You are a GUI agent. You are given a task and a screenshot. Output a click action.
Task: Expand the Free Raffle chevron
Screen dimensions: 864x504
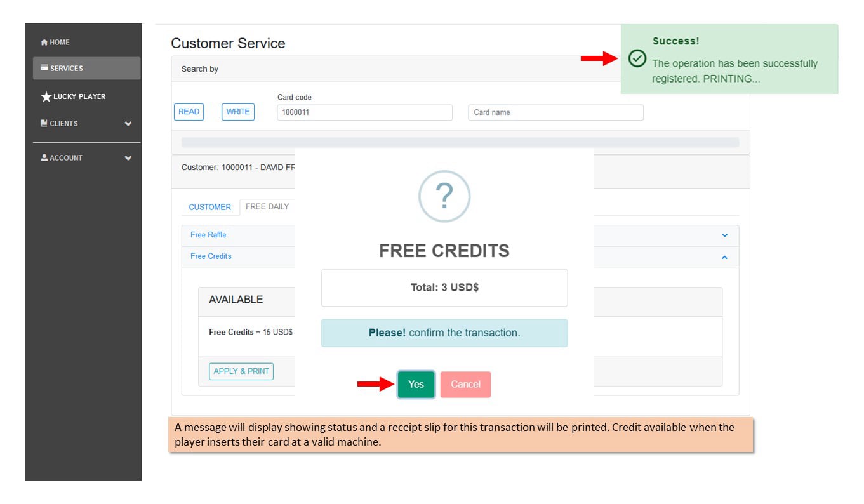[x=724, y=235]
